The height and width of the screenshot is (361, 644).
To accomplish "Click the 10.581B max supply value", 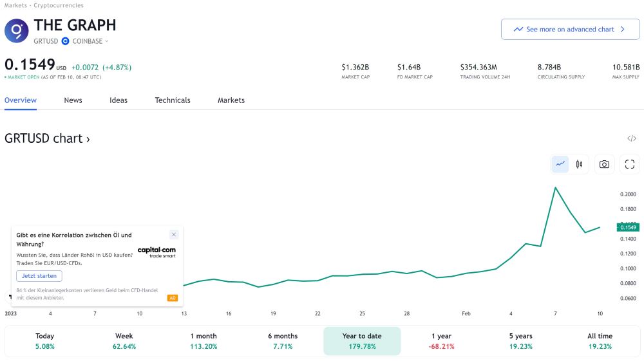I will click(626, 67).
